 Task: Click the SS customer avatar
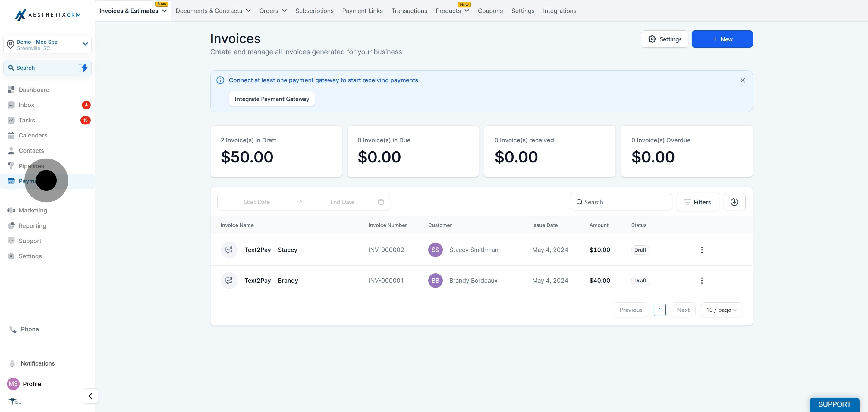coord(435,250)
